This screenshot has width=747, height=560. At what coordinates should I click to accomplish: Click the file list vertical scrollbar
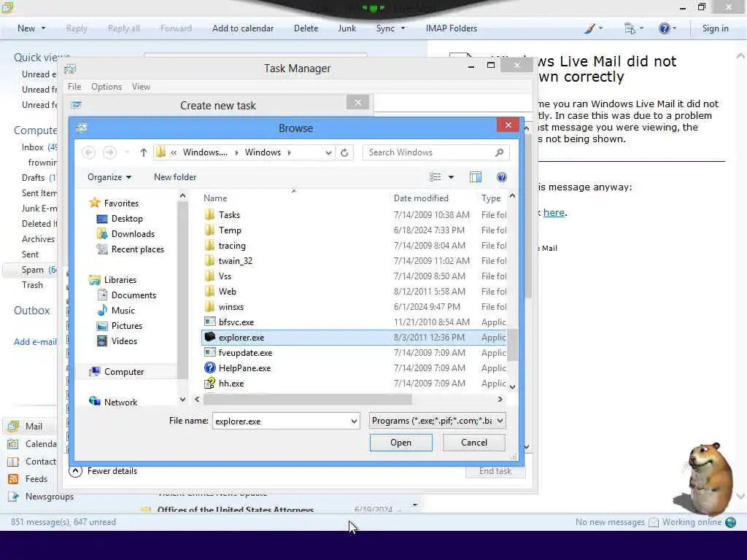point(512,345)
